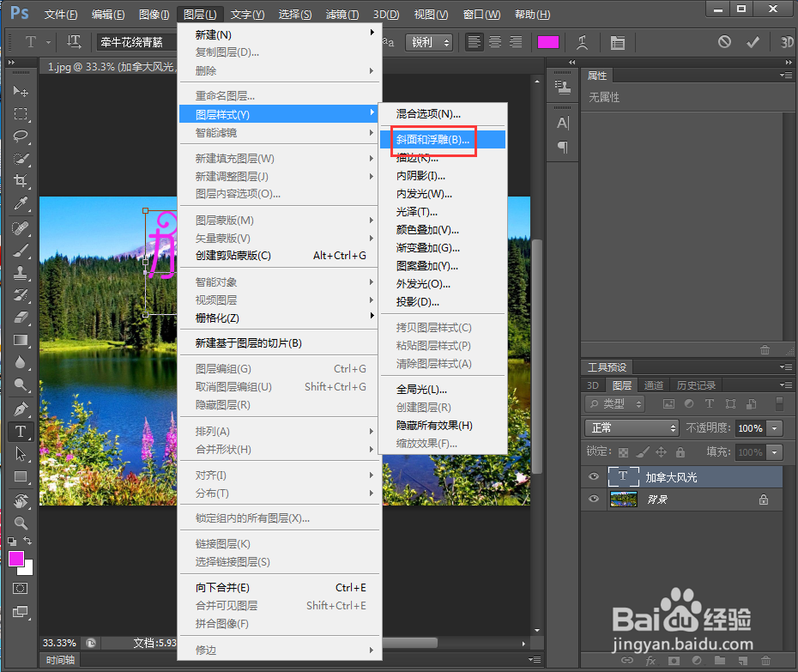Select the Lasso tool
Viewport: 798px width, 672px height.
click(21, 137)
